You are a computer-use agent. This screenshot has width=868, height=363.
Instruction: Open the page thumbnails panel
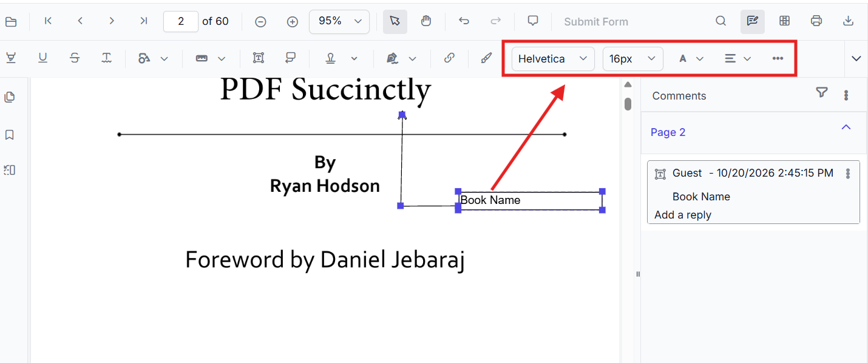click(x=10, y=97)
